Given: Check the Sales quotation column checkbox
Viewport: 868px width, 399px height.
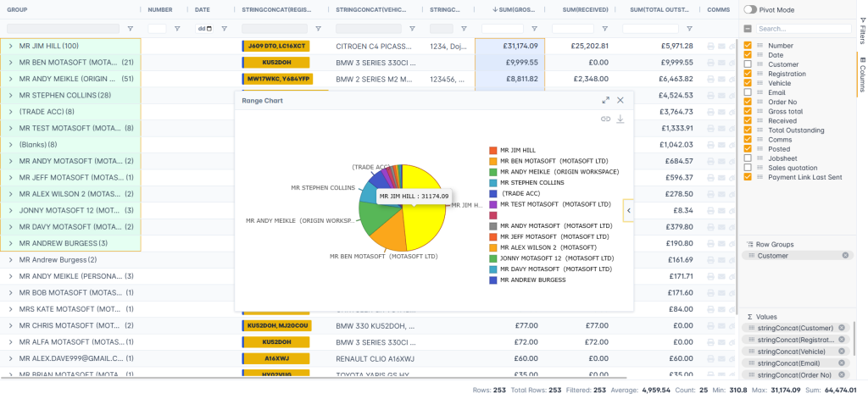Looking at the screenshot, I should (x=748, y=168).
